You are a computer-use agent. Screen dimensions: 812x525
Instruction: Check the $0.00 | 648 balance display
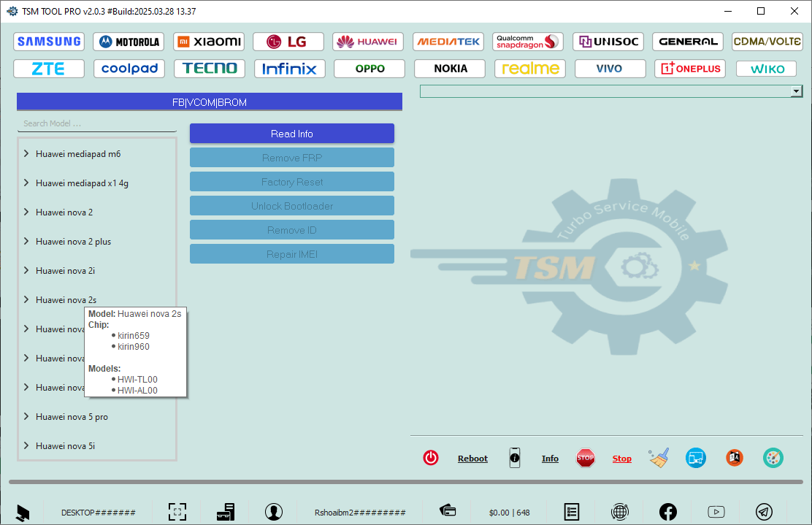509,512
